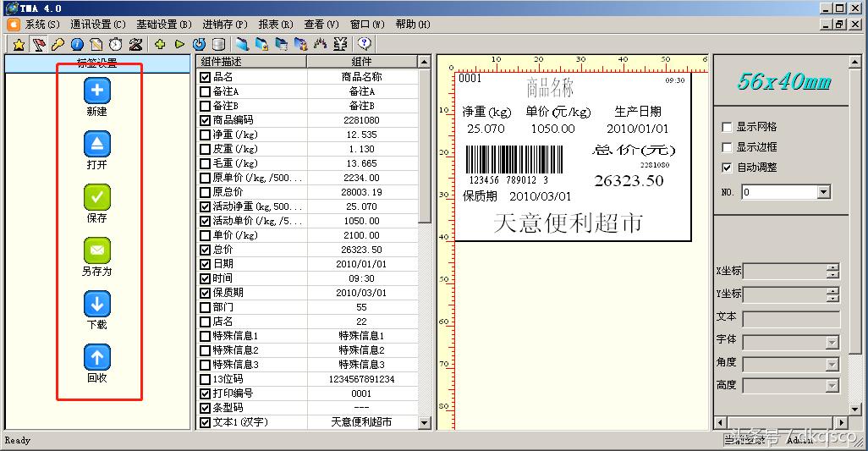
Task: Click right panel horizontal scroll right arrow
Action: pos(842,423)
